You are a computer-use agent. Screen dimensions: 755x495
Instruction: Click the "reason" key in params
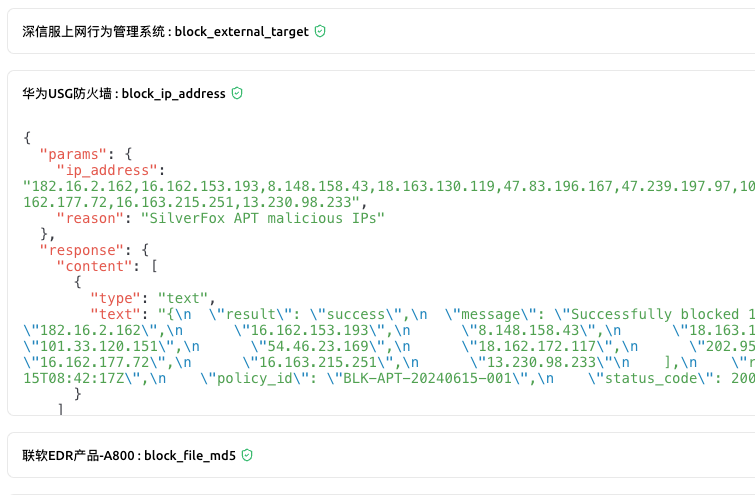click(90, 219)
